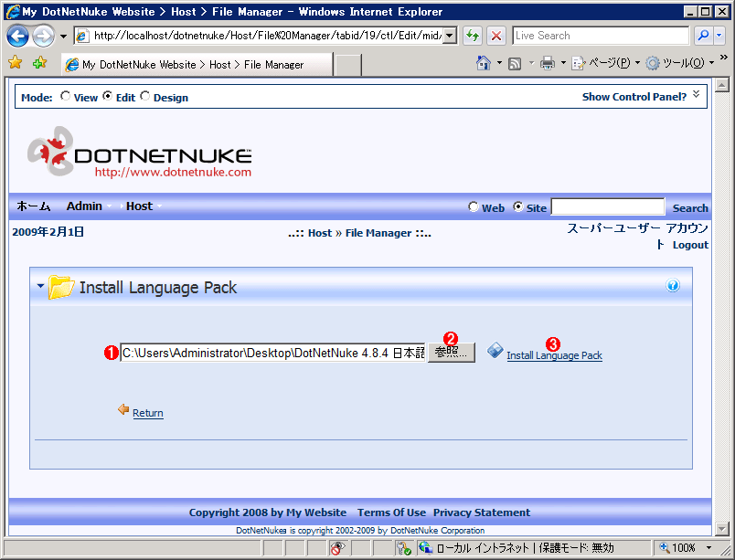Expand the Print dropdown arrow
The height and width of the screenshot is (560, 735).
(563, 63)
